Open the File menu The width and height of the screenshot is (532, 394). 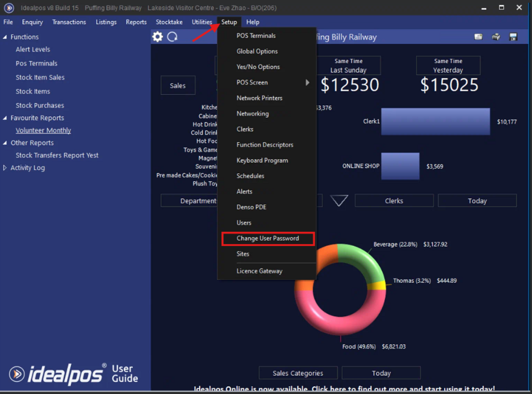(x=8, y=22)
